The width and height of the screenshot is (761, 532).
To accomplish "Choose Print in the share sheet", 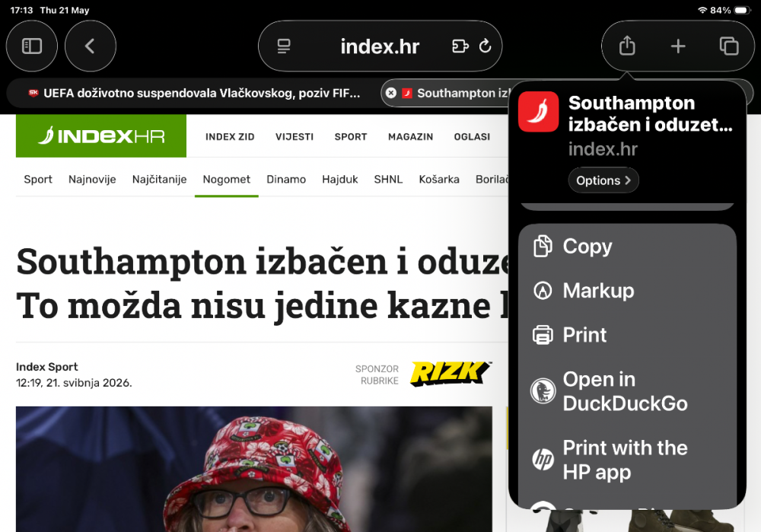I will (x=627, y=335).
